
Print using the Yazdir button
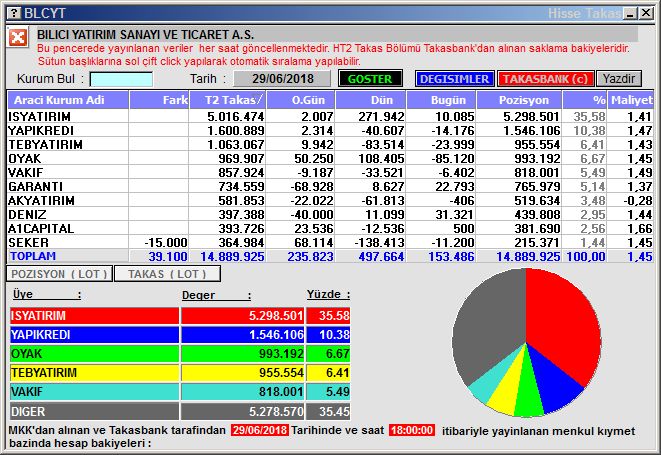coord(618,79)
